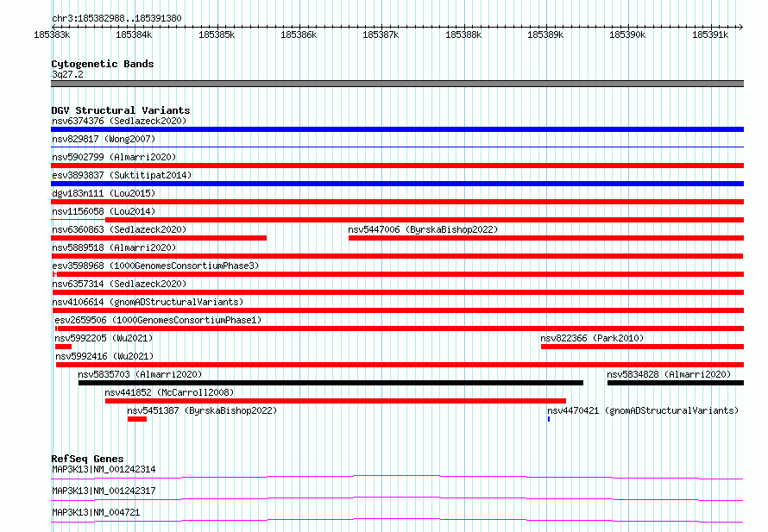Select esv2659506 (1000GenomesConsortiumPhase1) label
Viewport: 768px width, 532px height.
coord(158,320)
